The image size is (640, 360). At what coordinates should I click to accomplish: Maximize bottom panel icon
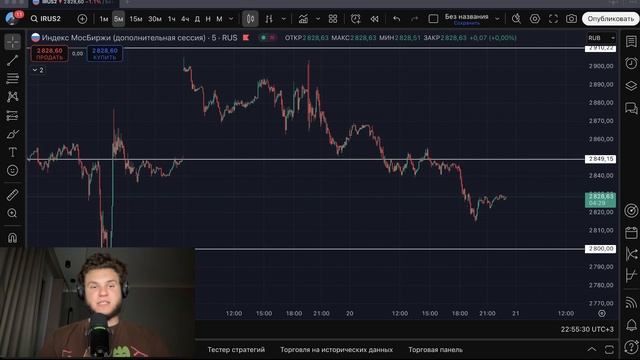click(609, 349)
